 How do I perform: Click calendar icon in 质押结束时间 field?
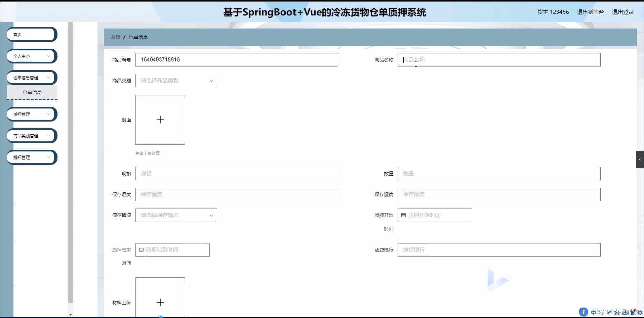click(x=141, y=250)
